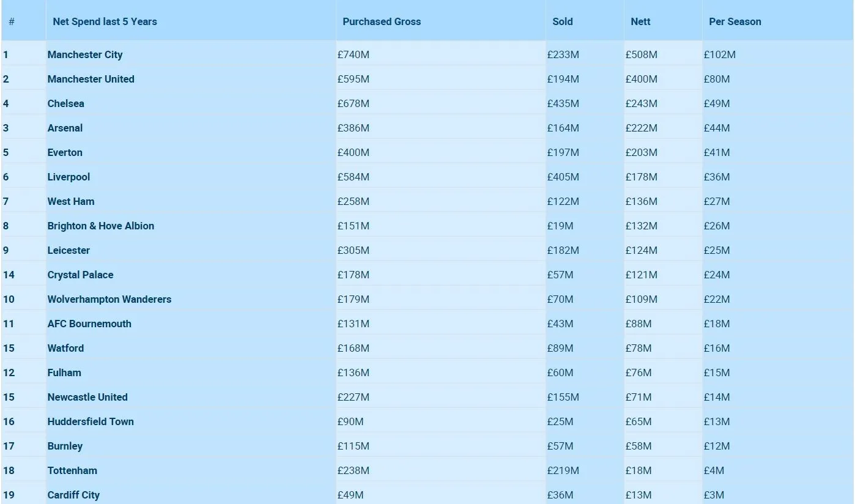This screenshot has height=504, width=855.
Task: Click the Chelsea club name
Action: click(x=66, y=103)
